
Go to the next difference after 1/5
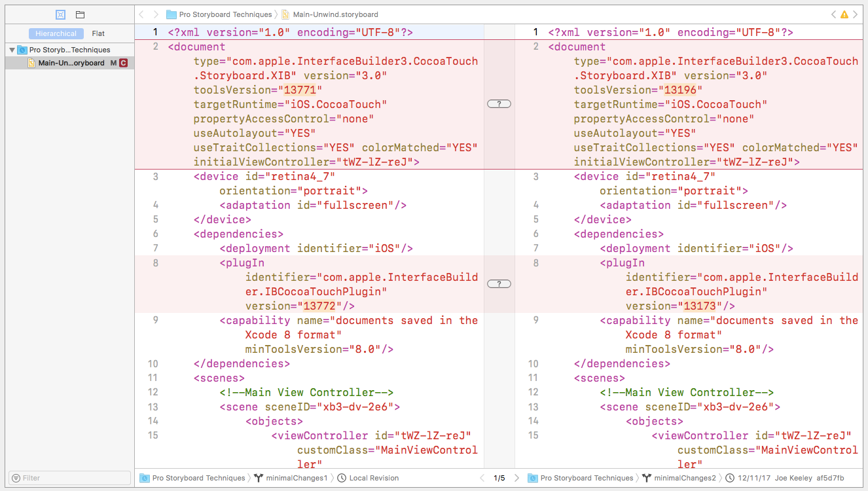coord(516,478)
